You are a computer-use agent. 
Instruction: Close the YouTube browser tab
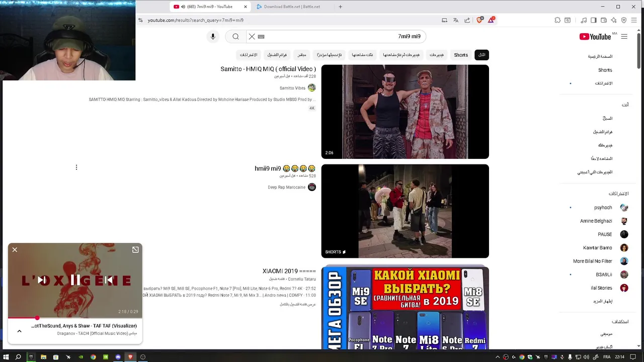(x=246, y=7)
